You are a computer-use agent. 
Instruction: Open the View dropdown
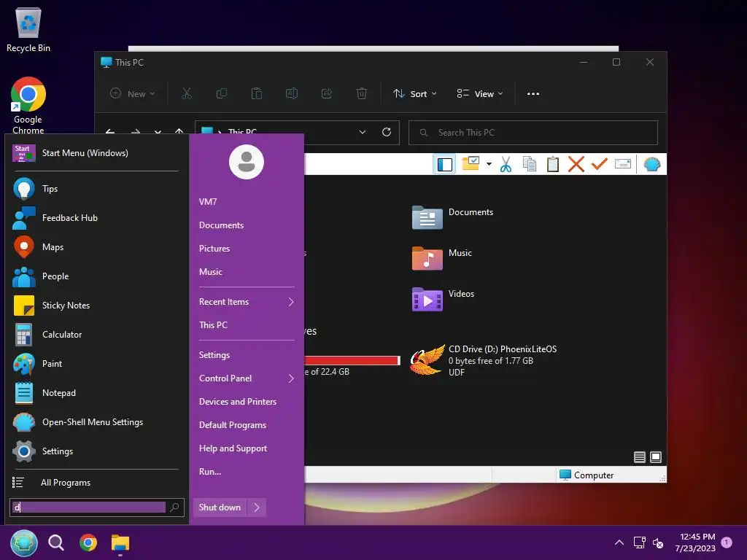(x=480, y=94)
